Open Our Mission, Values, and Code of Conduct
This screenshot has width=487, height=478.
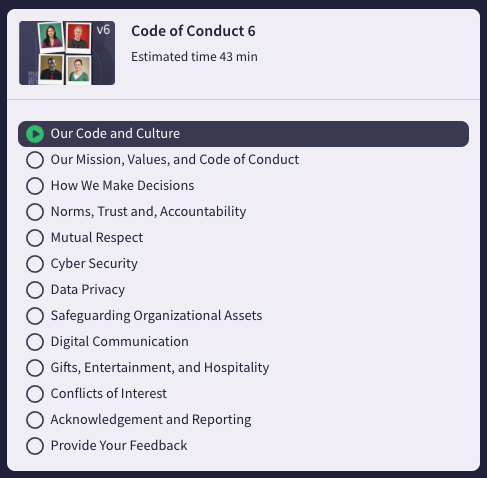[175, 160]
